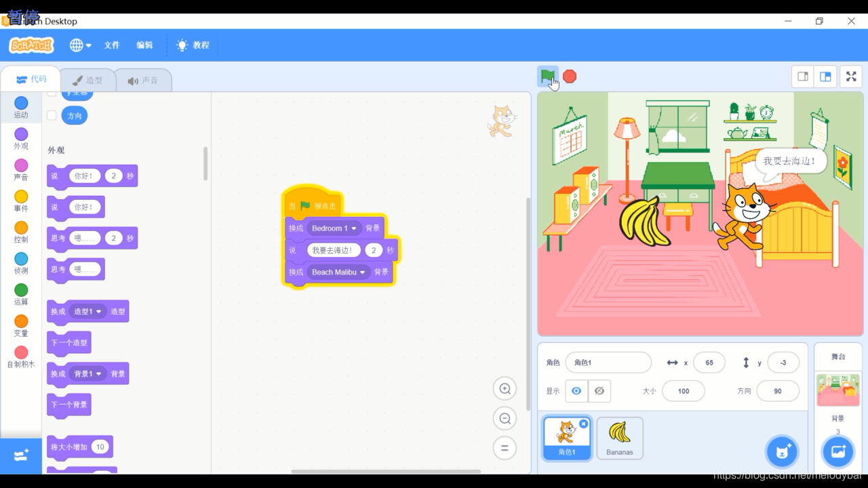Screen dimensions: 868x488
Task: Edit the x position field
Action: 709,363
